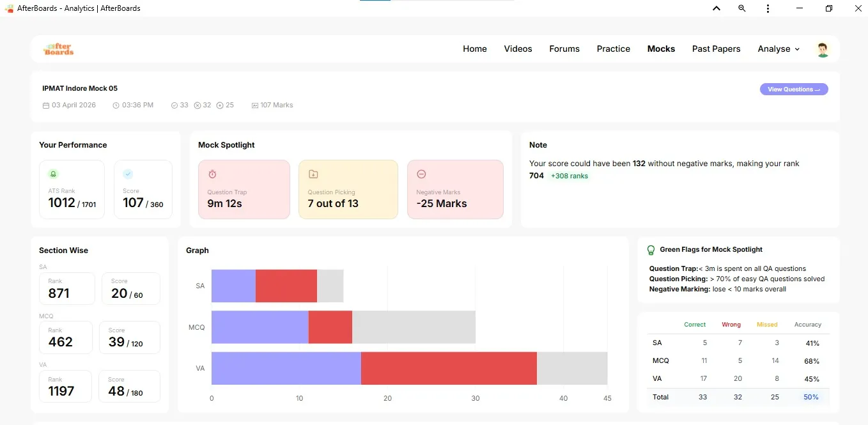Click the blue SA bar segment in Graph
Image resolution: width=868 pixels, height=425 pixels.
233,286
